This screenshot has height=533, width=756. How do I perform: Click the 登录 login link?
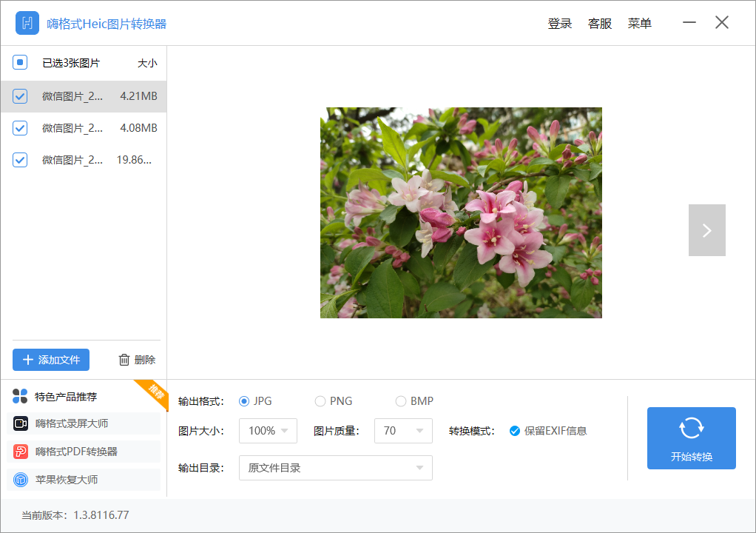(x=560, y=23)
